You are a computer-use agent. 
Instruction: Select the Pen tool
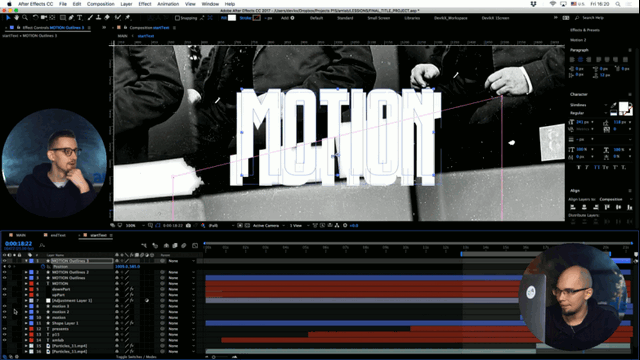[71, 18]
